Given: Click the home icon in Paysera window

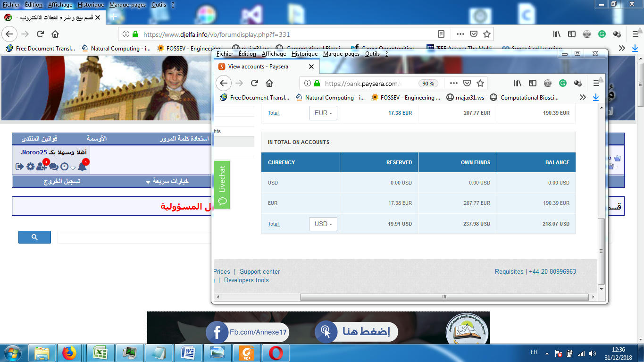Looking at the screenshot, I should [x=269, y=83].
